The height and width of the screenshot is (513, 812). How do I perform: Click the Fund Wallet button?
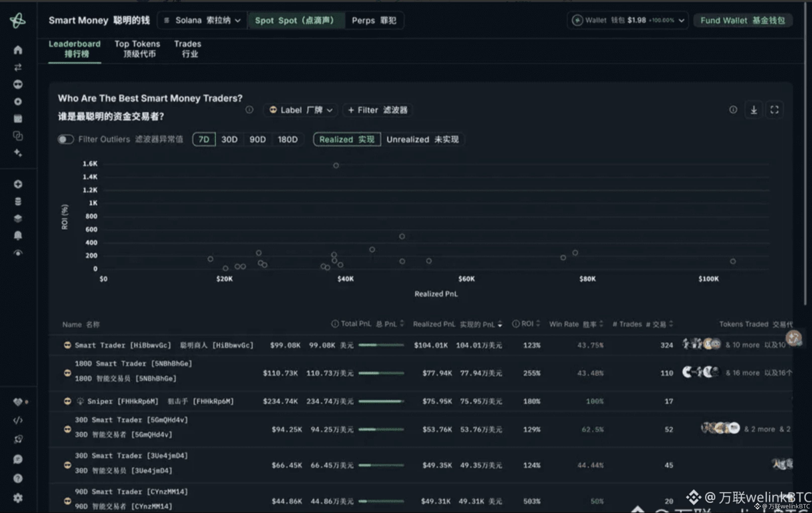tap(743, 21)
